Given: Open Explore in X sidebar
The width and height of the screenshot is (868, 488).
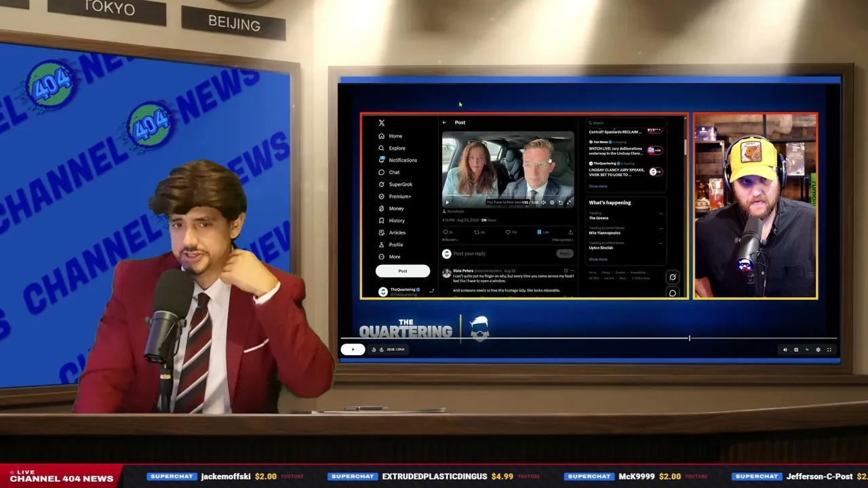Looking at the screenshot, I should point(392,148).
